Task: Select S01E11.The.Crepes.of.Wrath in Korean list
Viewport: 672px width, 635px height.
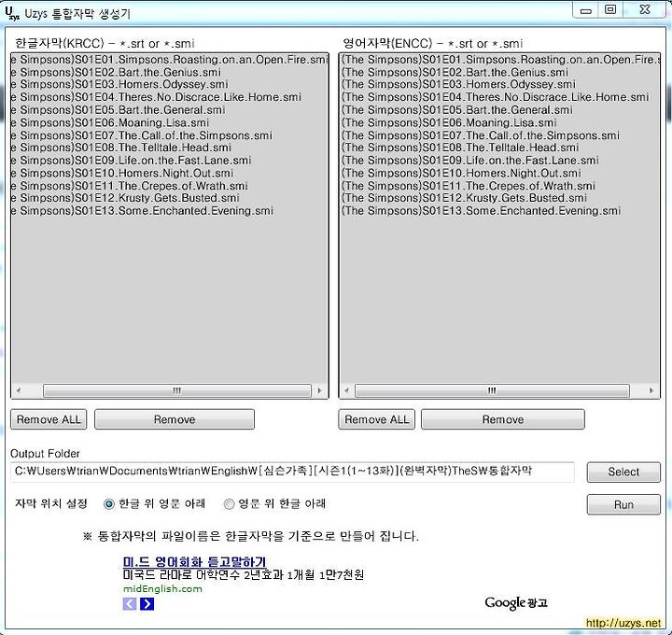Action: coord(170,186)
